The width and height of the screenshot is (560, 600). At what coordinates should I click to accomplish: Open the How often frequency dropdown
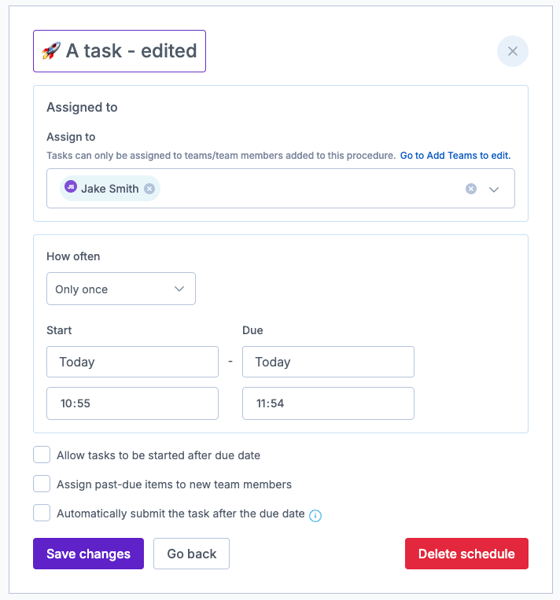[x=121, y=289]
